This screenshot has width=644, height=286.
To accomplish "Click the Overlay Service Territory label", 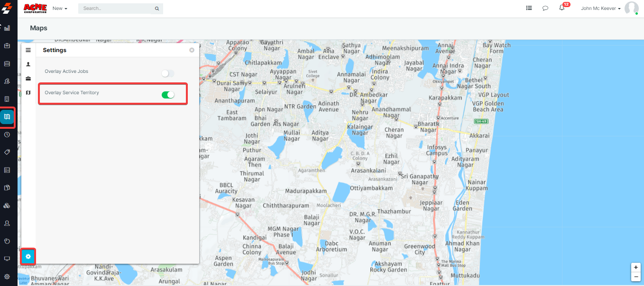I will pos(72,93).
